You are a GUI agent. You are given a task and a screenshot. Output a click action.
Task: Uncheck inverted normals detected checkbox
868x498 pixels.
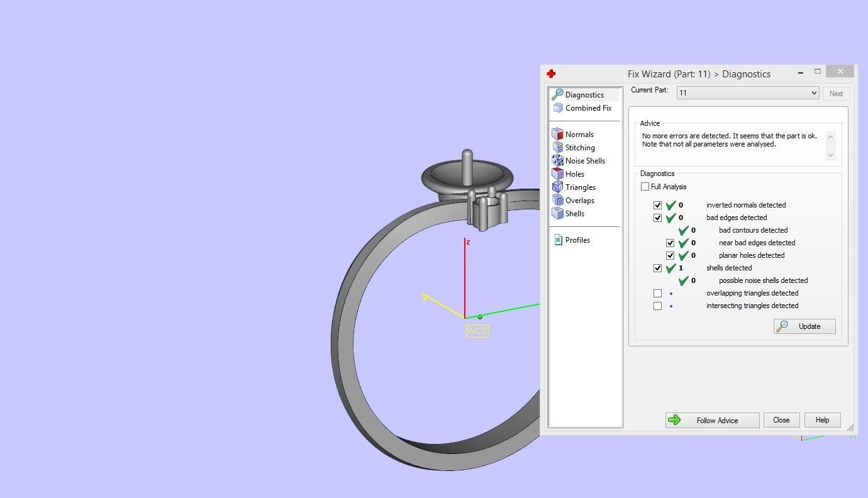[657, 205]
